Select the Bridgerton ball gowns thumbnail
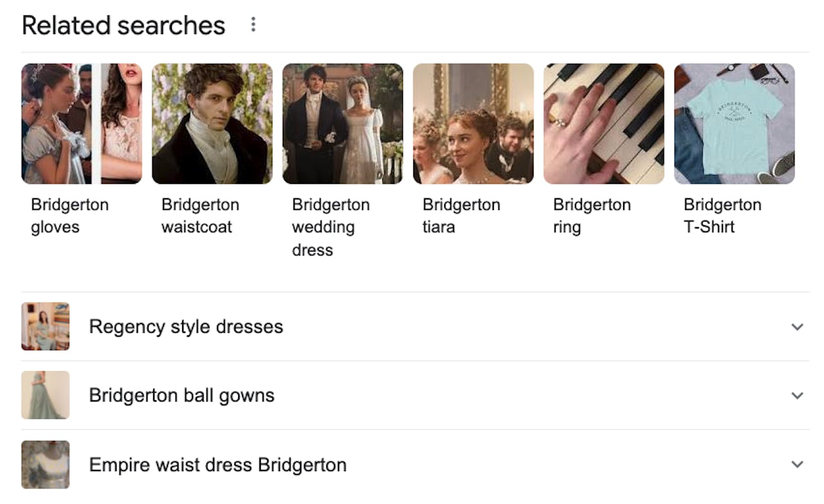The image size is (824, 504). pos(45,395)
